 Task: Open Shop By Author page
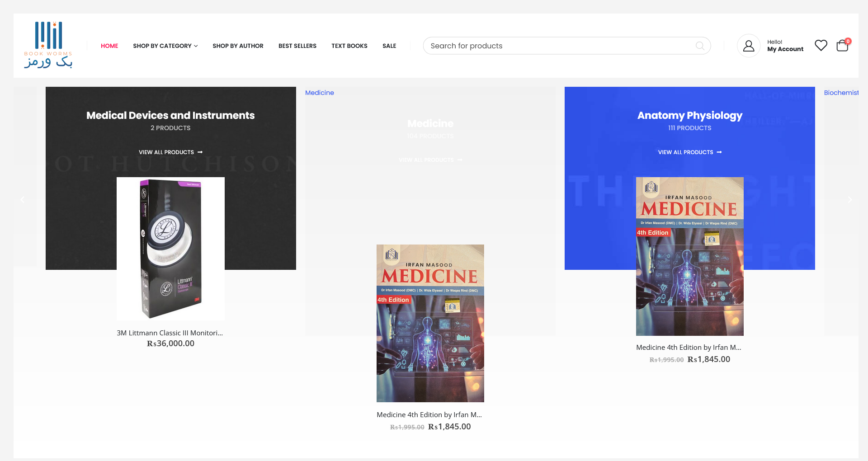[x=238, y=46]
